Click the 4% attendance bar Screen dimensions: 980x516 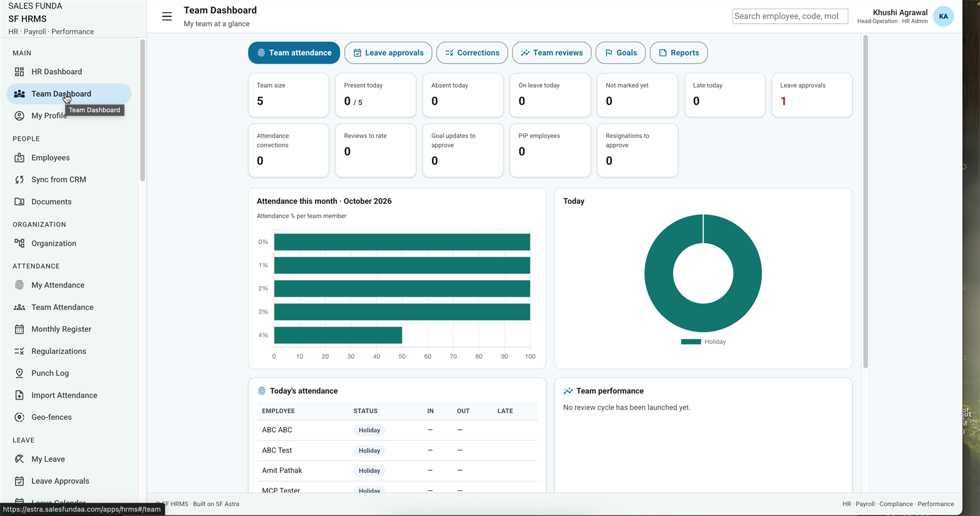point(338,335)
